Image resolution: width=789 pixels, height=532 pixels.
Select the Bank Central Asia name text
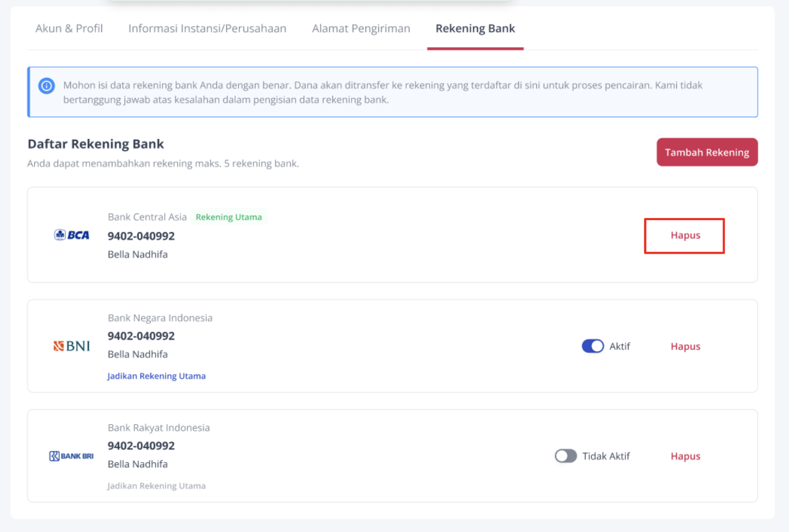147,217
